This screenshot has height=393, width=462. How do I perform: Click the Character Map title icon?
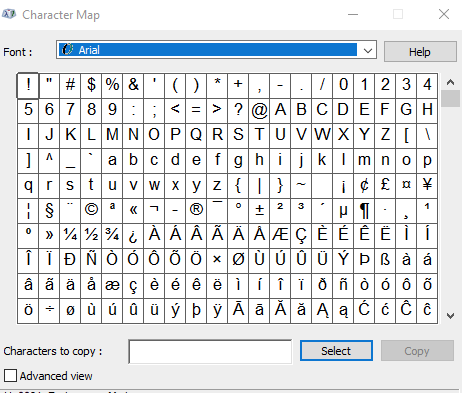9,14
